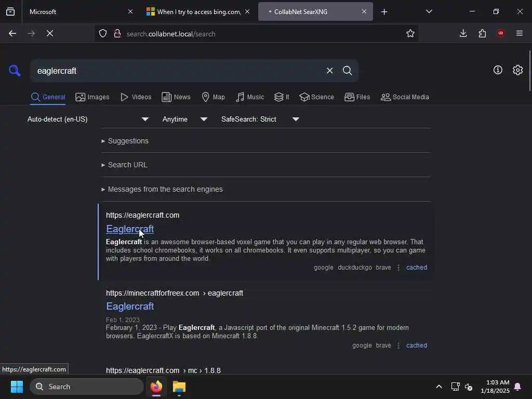Expand the Suggestions section
Screen dimensions: 532x399
(125, 141)
